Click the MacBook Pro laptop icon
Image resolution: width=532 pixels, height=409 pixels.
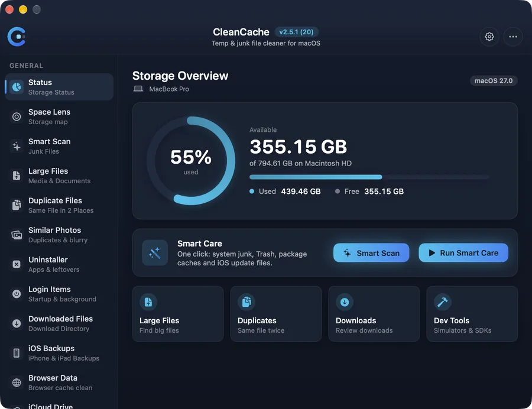point(138,89)
